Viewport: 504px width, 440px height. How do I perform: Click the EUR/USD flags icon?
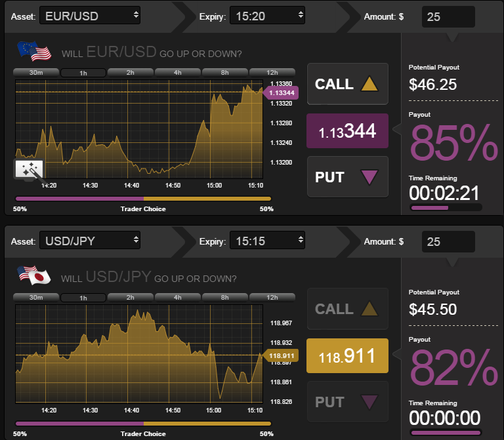[x=33, y=51]
